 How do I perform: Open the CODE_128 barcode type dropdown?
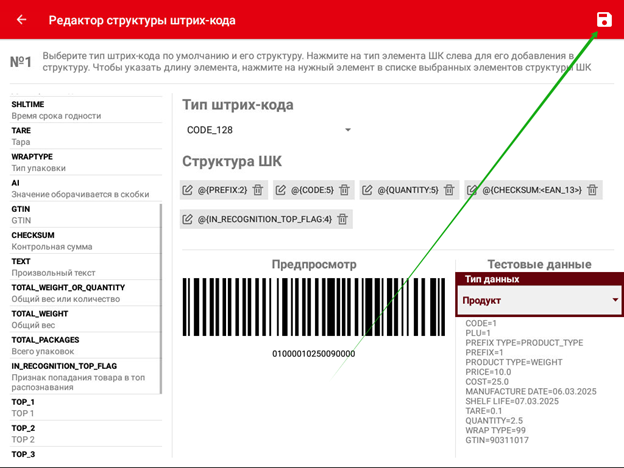coord(348,131)
